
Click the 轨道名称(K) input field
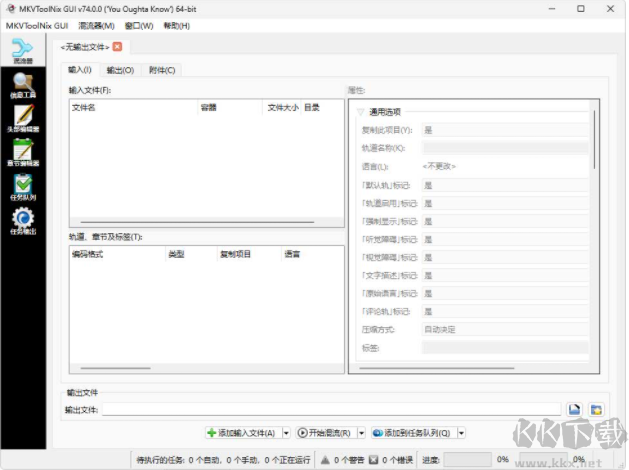click(x=505, y=148)
